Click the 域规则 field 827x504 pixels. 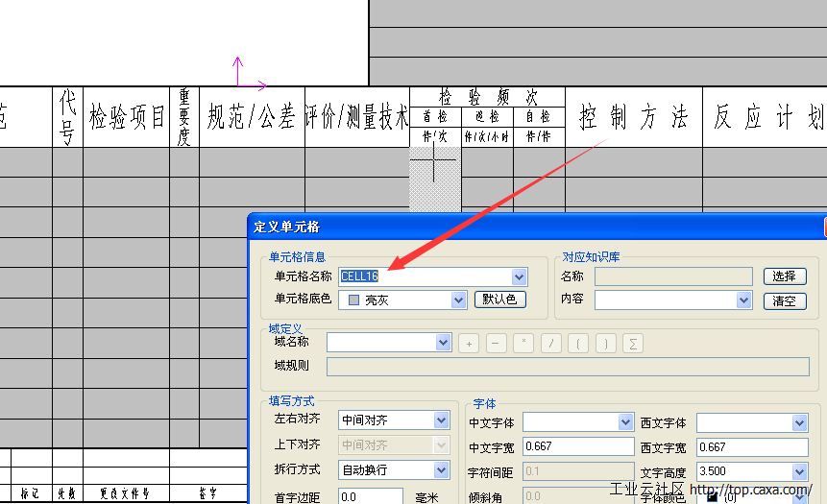pyautogui.click(x=568, y=367)
